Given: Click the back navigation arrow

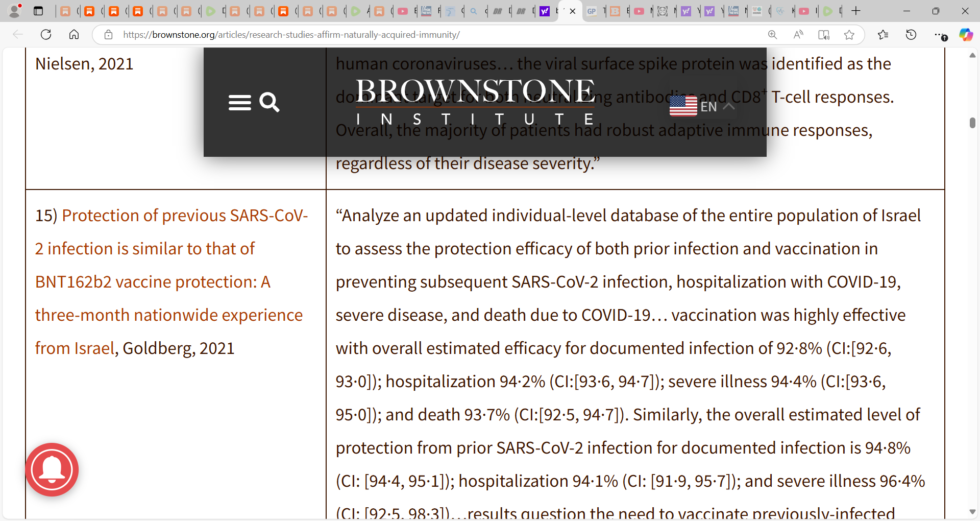Looking at the screenshot, I should coord(18,35).
